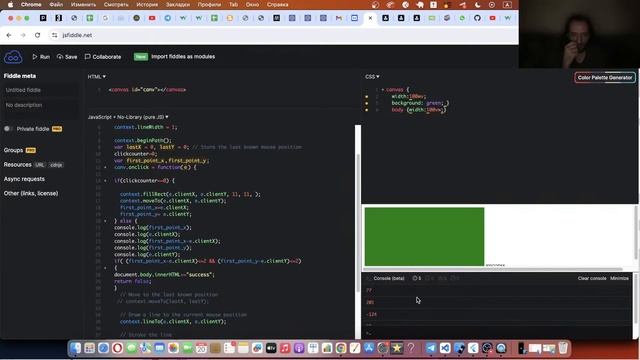Open Opera from the dock
This screenshot has height=360, width=640.
point(117,348)
